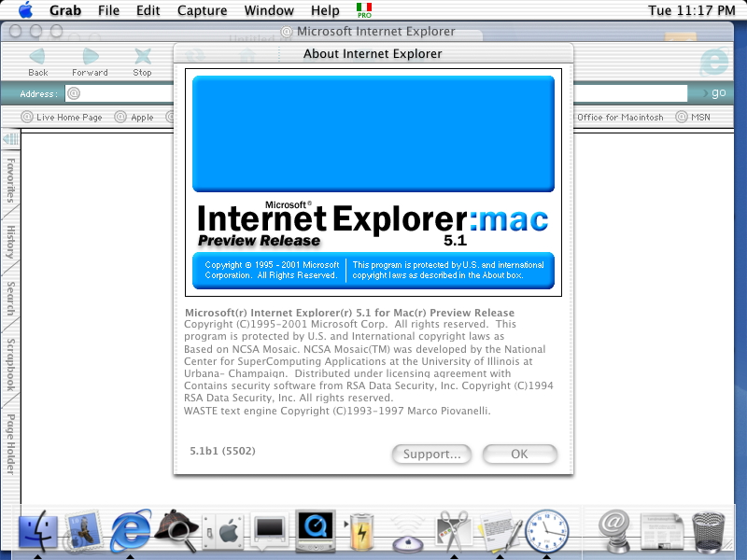Open Grab scissors icon in Dock

(x=453, y=531)
